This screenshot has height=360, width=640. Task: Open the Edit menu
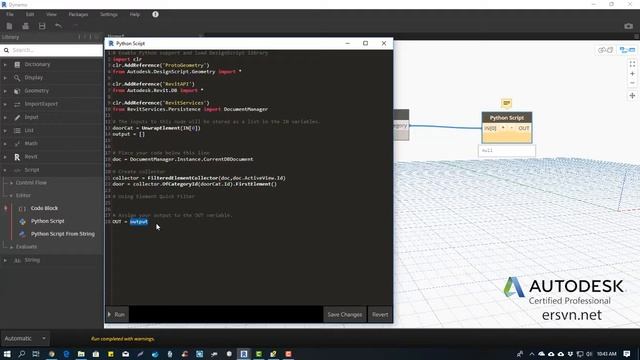click(x=30, y=14)
